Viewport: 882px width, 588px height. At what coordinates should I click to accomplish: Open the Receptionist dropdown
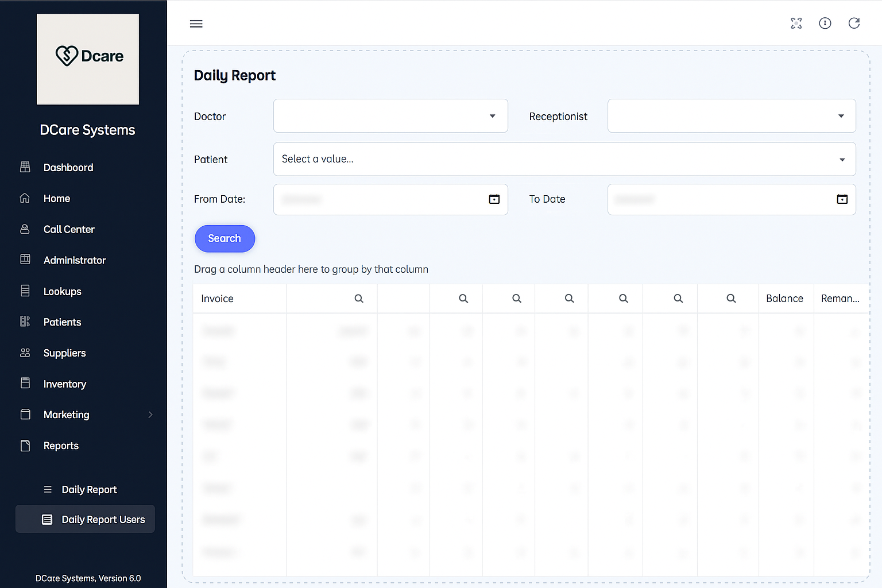[x=841, y=116]
